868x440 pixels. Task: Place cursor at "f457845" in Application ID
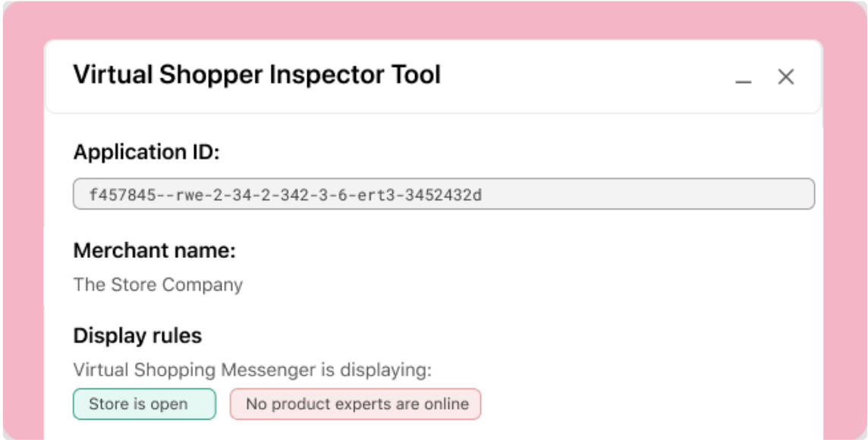124,194
